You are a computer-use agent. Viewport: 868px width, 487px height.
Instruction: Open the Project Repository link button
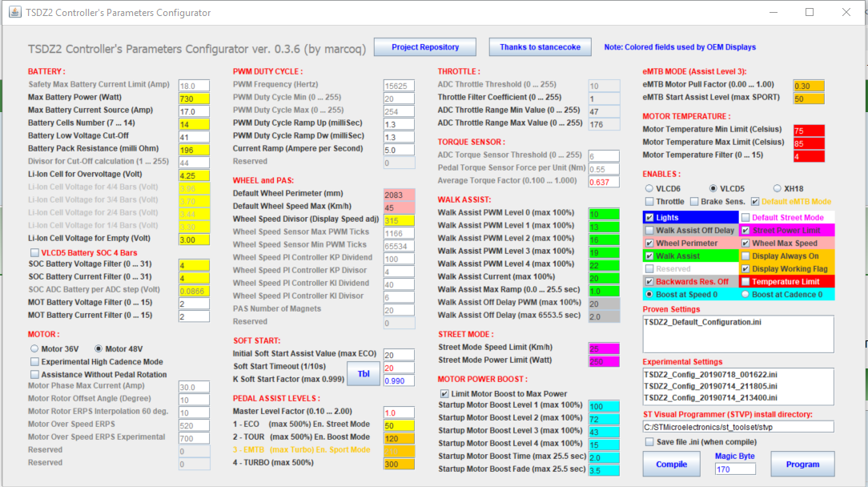pos(425,47)
